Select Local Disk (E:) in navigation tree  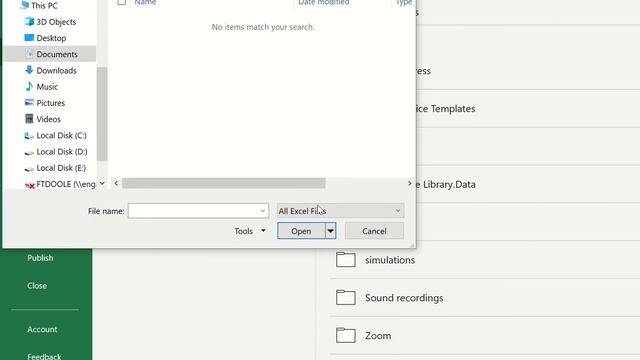point(61,168)
